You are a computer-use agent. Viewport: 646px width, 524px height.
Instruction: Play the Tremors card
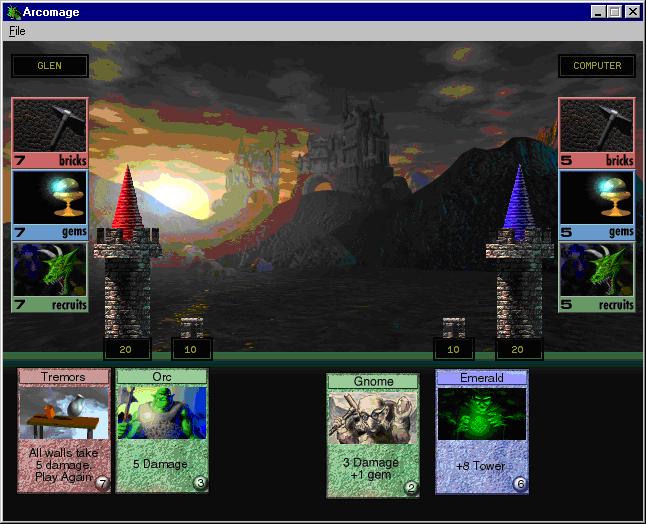click(x=64, y=431)
